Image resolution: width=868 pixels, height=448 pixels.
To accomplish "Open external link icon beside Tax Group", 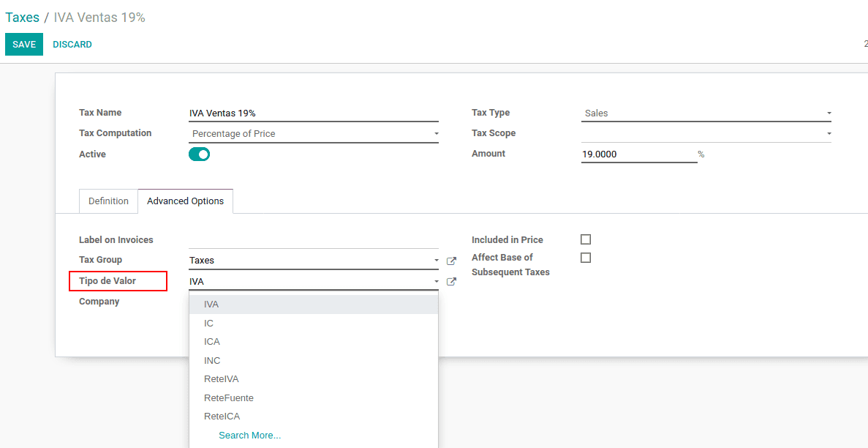I will (451, 261).
